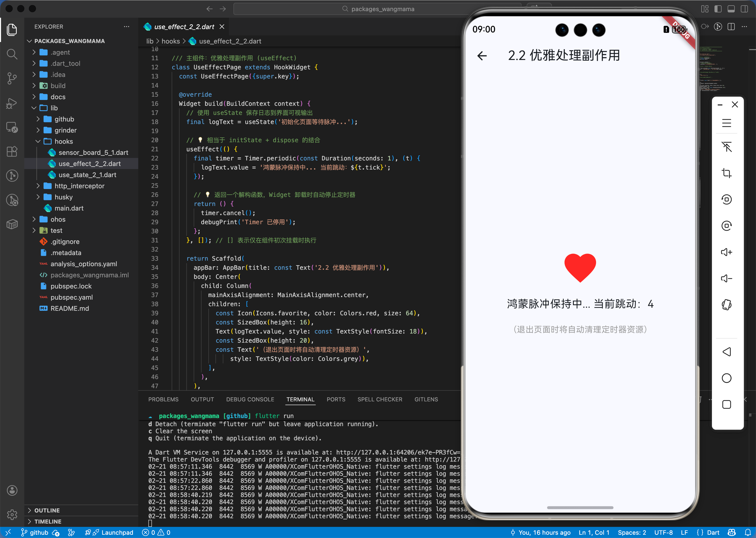Toggle the primary side bar layout button
Image resolution: width=756 pixels, height=538 pixels.
718,9
